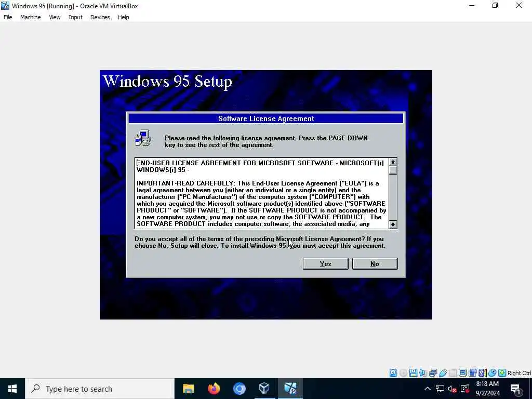Select the Windows 95 VM taskbar button
This screenshot has width=532, height=399.
coord(290,389)
